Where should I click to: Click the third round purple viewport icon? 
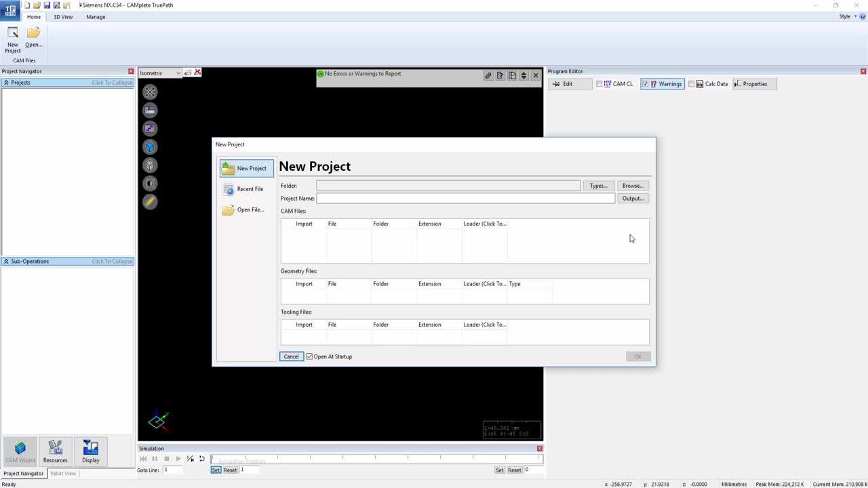point(150,128)
